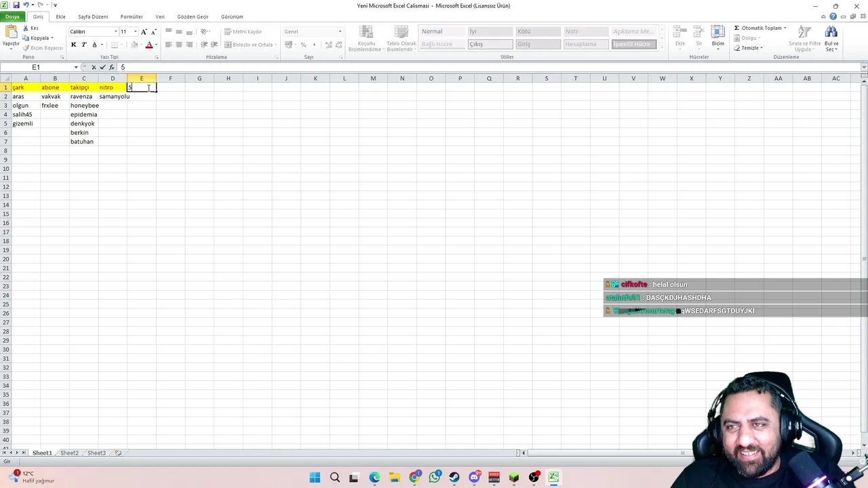Align text right
The height and width of the screenshot is (488, 868).
(189, 45)
